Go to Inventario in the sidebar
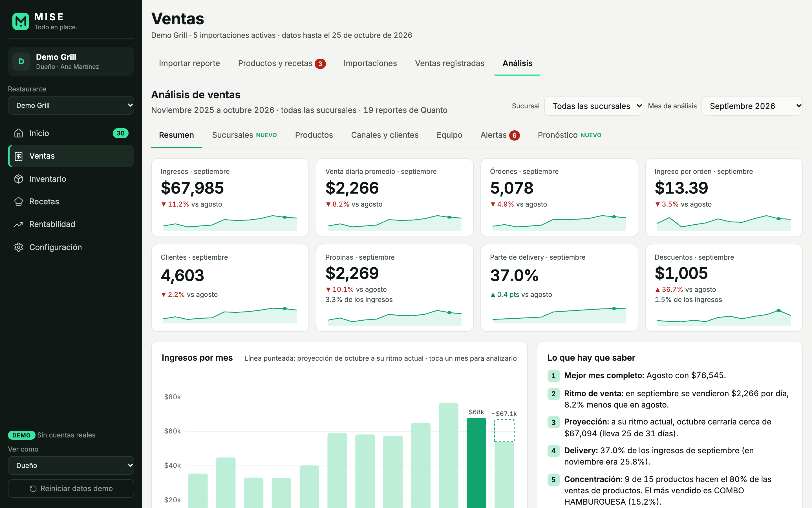Screen dimensions: 812x508 pos(71,179)
